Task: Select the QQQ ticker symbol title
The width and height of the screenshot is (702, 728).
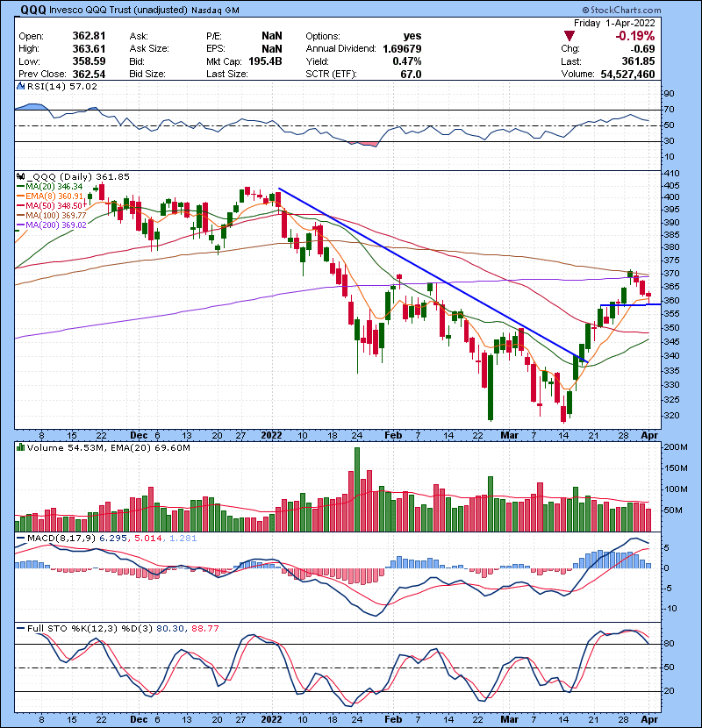Action: click(x=33, y=10)
